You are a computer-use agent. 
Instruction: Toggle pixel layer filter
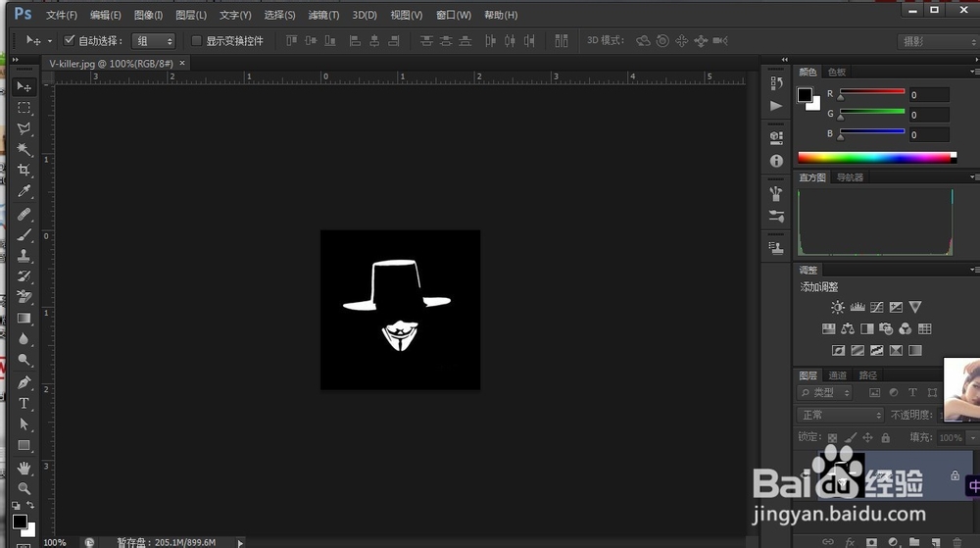pos(874,392)
